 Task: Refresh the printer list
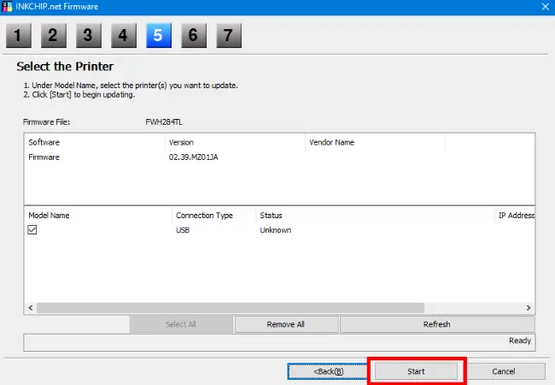point(437,324)
